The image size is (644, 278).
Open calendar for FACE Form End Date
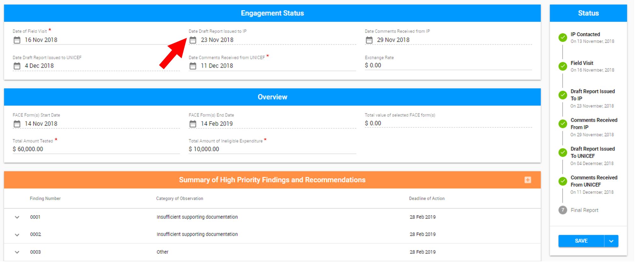tap(193, 124)
